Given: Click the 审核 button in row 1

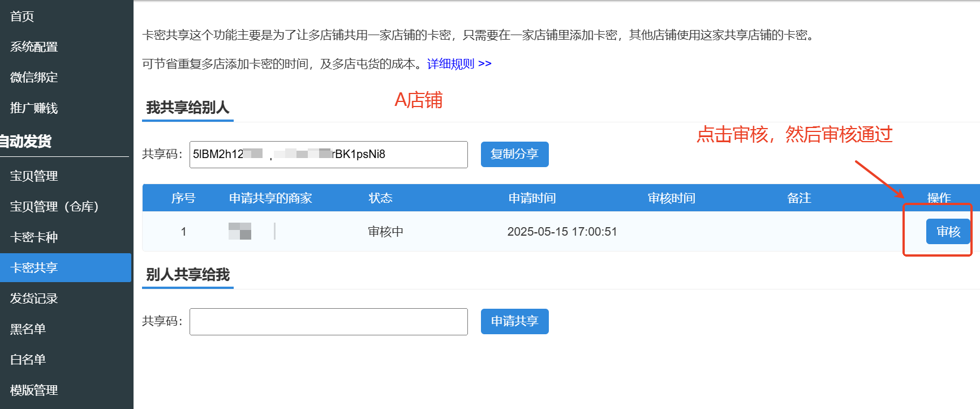Looking at the screenshot, I should (948, 232).
